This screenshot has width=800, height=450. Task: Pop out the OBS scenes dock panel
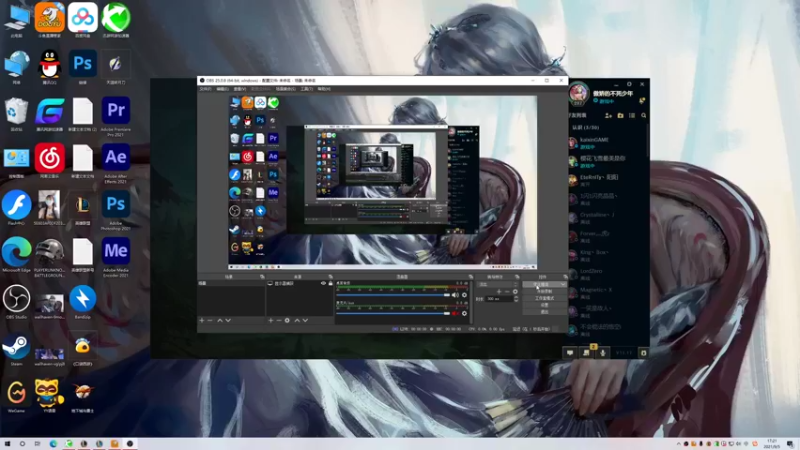(262, 277)
